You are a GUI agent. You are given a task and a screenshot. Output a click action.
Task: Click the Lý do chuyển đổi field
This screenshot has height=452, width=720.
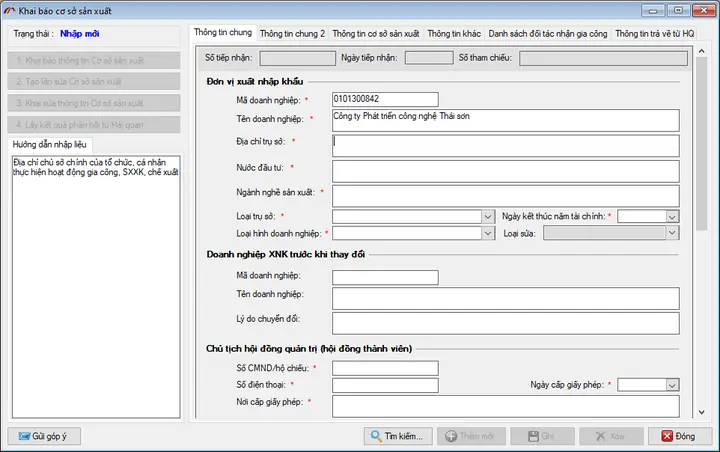tap(506, 323)
